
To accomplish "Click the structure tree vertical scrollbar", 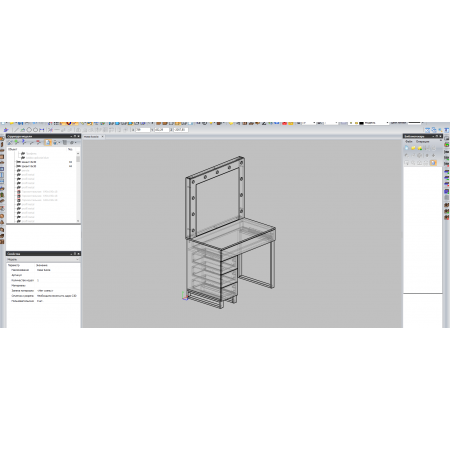I will click(78, 187).
